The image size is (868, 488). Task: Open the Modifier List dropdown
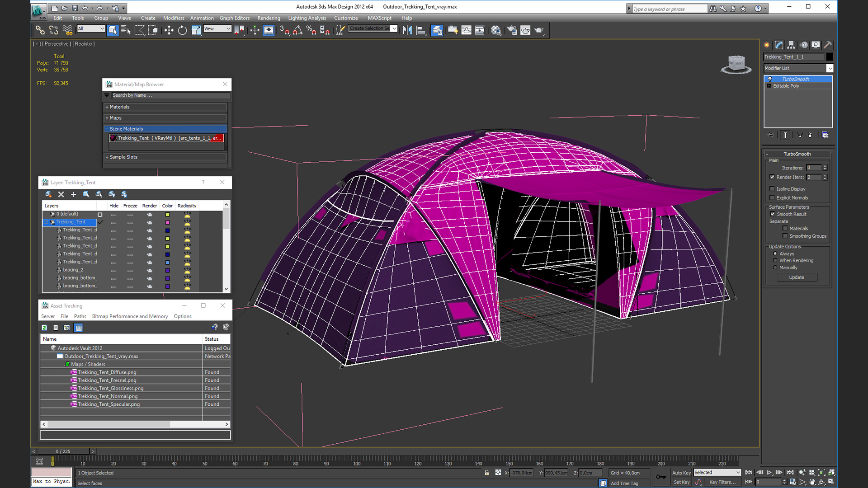tap(830, 68)
